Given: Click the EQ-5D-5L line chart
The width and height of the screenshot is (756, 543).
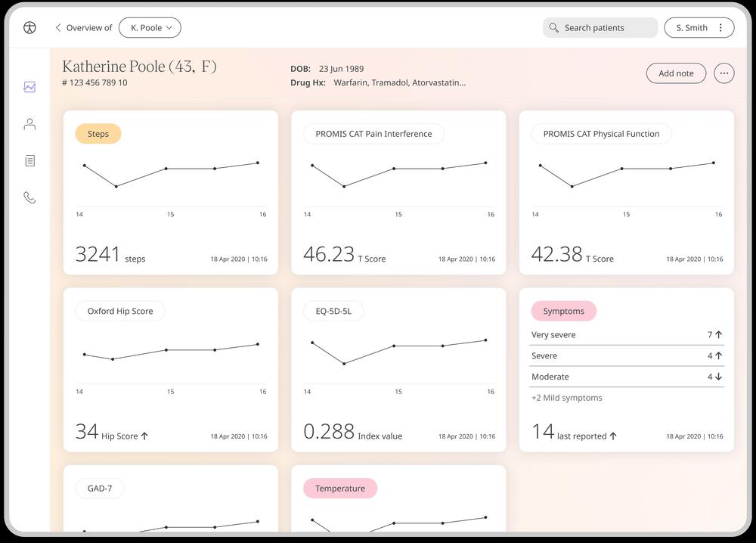Looking at the screenshot, I should 398,352.
